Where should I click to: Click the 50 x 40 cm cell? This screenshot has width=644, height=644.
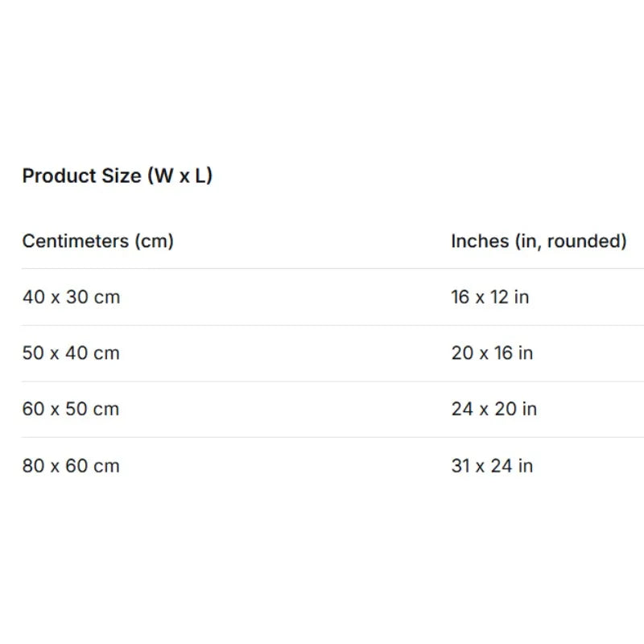coord(71,353)
